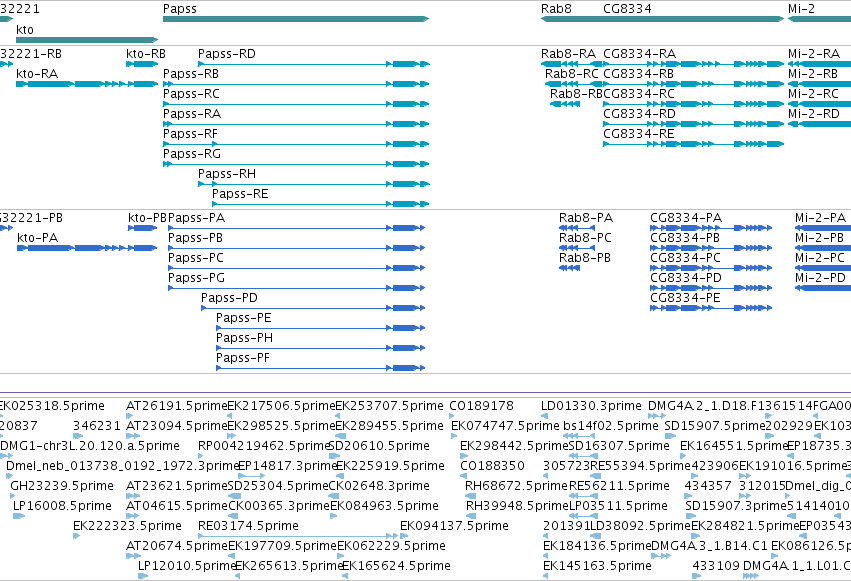This screenshot has width=851, height=581.
Task: Click the kto-PA protein label
Action: 37,238
